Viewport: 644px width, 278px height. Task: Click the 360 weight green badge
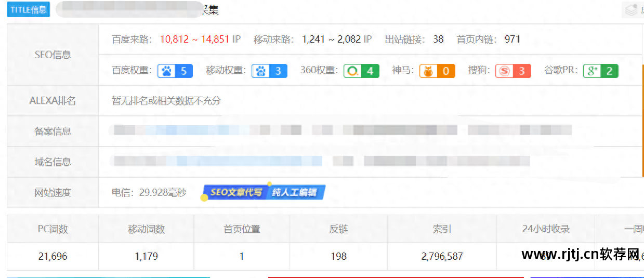coord(361,71)
